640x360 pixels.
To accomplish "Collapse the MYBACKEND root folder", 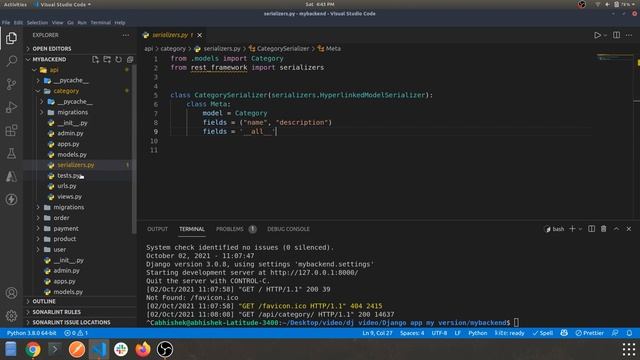I will pyautogui.click(x=49, y=60).
